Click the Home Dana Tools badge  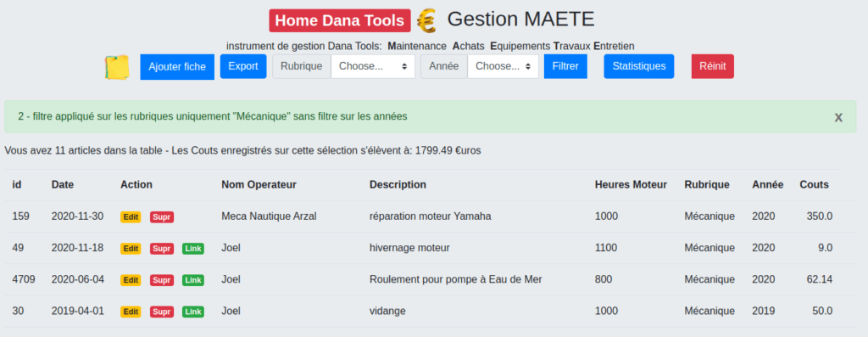(340, 20)
